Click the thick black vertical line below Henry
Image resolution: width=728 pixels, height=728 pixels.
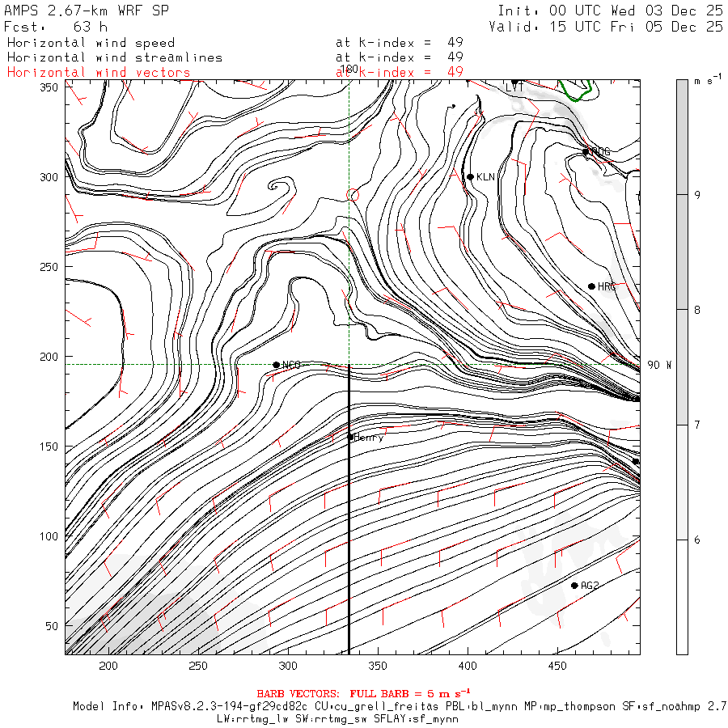[349, 510]
